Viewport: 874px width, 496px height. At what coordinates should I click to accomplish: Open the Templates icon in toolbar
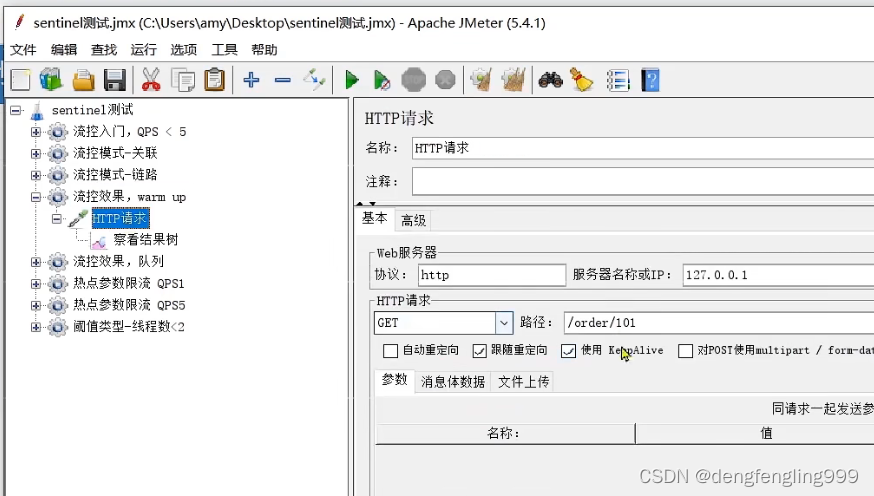click(51, 80)
